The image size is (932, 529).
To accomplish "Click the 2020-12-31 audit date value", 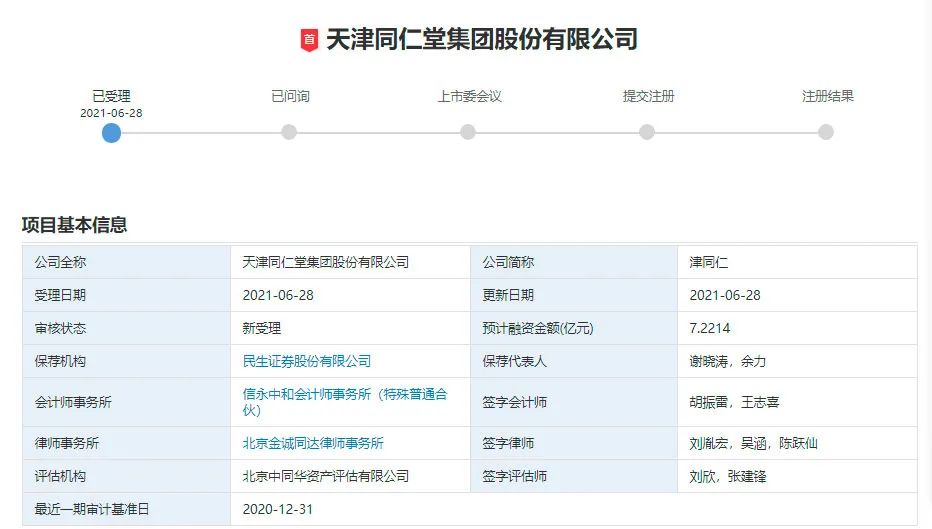I will (x=278, y=509).
